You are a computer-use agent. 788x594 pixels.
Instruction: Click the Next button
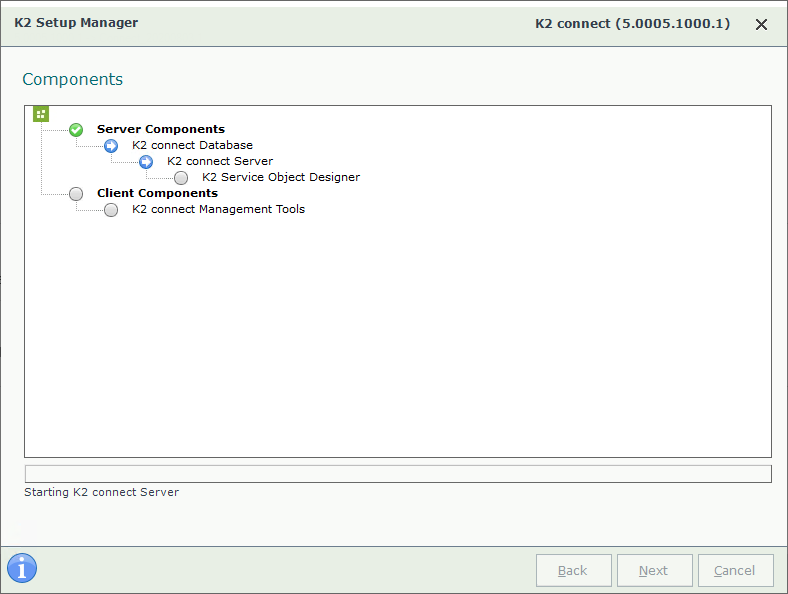click(654, 570)
